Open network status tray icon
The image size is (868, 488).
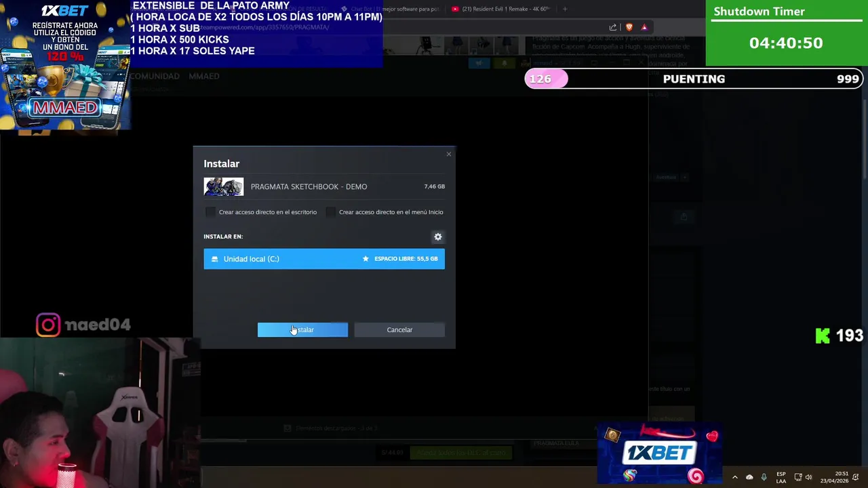click(798, 477)
